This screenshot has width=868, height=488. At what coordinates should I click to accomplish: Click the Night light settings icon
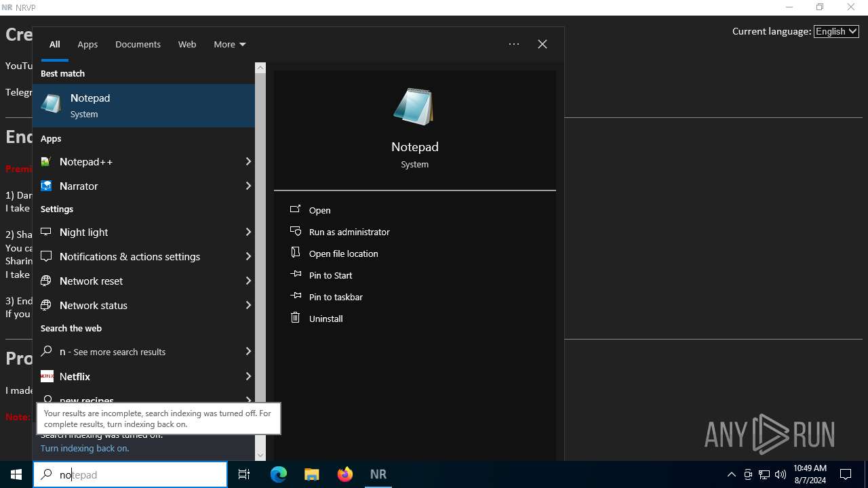pyautogui.click(x=46, y=232)
